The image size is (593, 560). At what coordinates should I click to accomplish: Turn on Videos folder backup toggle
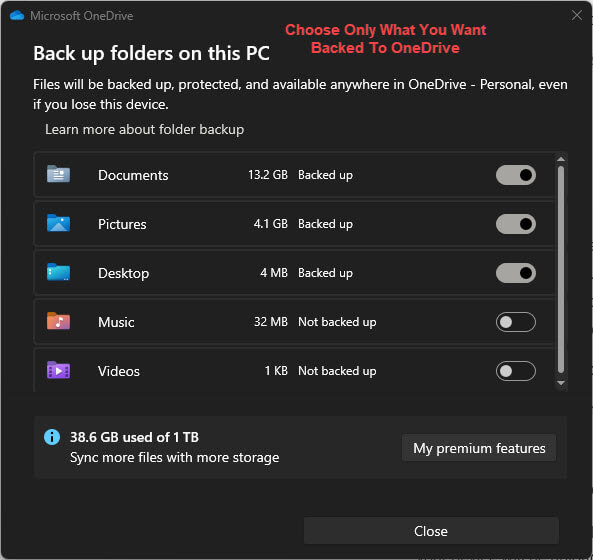pyautogui.click(x=515, y=371)
